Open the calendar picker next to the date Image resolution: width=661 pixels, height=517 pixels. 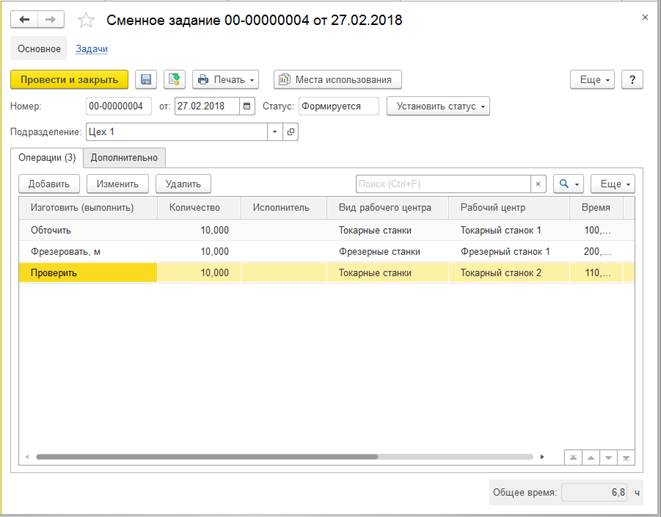pyautogui.click(x=246, y=106)
